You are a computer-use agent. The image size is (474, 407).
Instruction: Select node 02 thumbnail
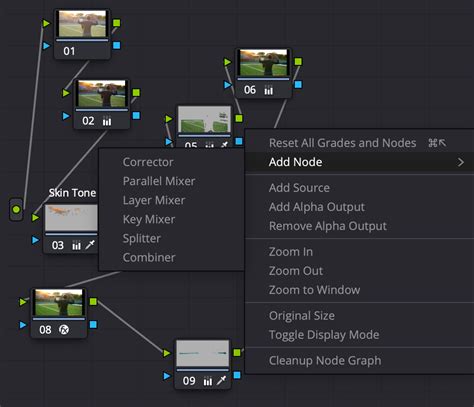click(102, 93)
